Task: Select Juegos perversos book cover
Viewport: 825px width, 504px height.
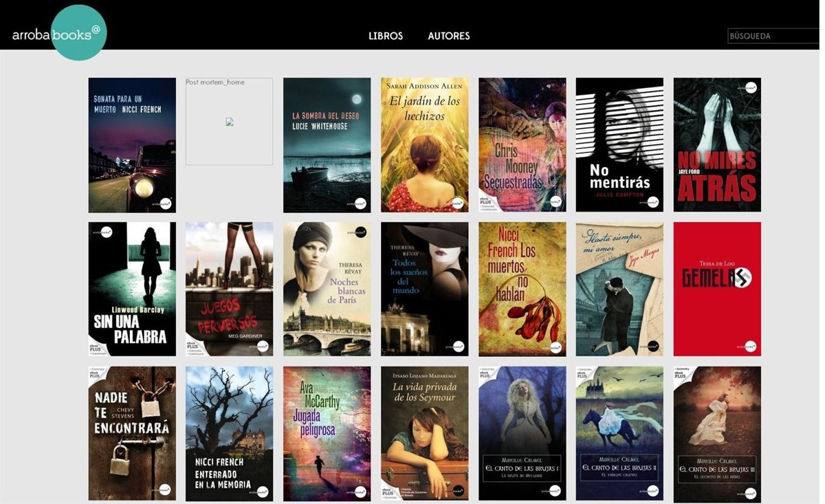Action: pyautogui.click(x=229, y=289)
